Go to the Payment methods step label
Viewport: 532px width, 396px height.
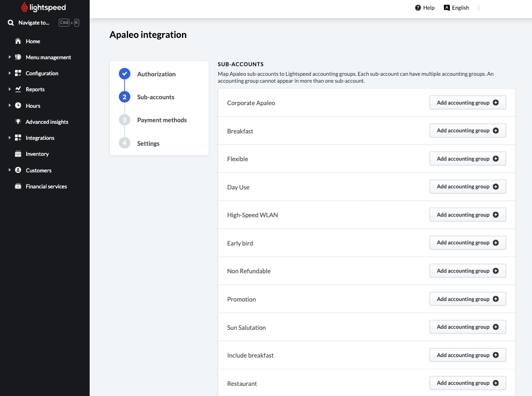click(162, 120)
